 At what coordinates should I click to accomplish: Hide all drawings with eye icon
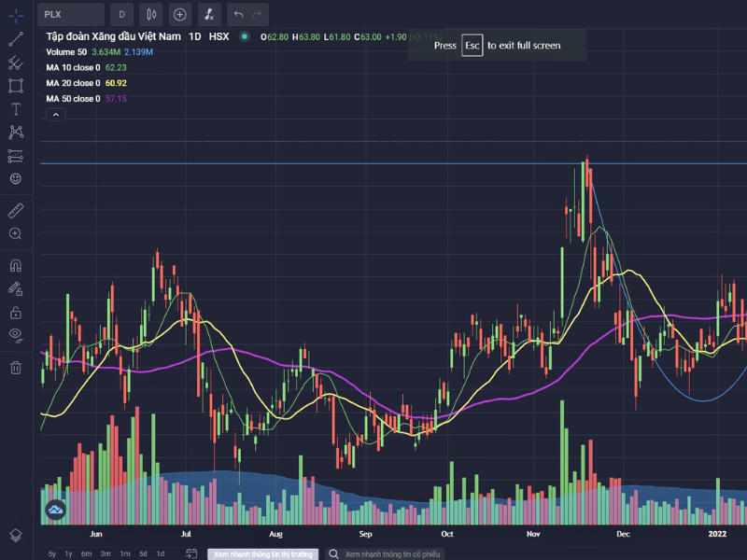[16, 335]
